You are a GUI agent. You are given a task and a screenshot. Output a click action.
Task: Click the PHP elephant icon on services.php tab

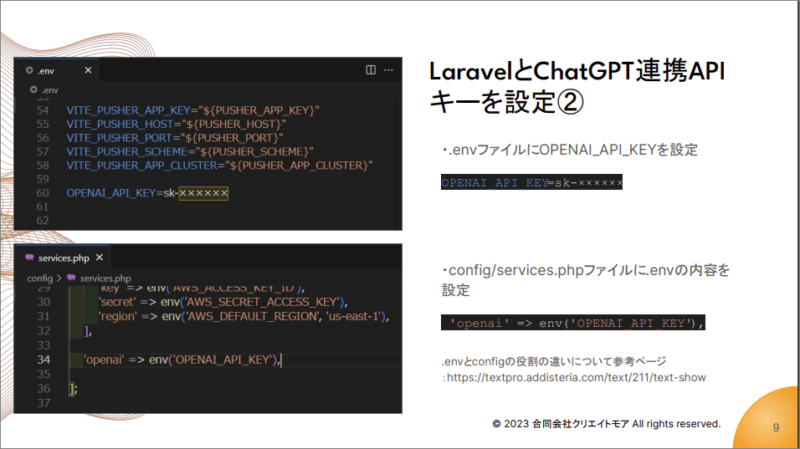[x=30, y=258]
